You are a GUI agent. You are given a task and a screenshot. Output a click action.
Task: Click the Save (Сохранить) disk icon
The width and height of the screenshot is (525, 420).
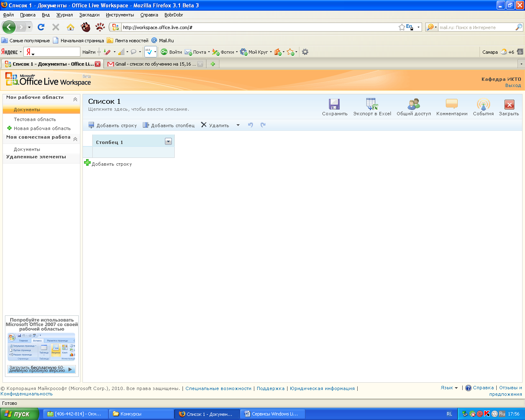tap(334, 104)
